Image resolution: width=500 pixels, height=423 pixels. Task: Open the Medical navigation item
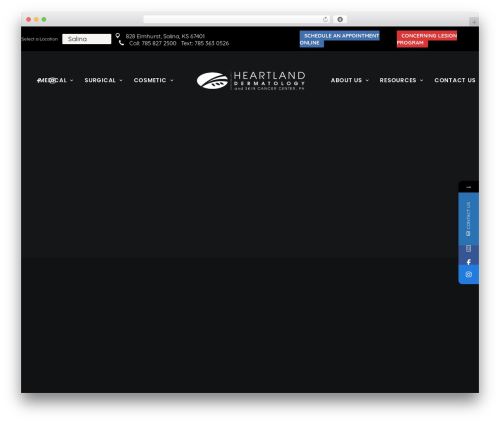[52, 80]
